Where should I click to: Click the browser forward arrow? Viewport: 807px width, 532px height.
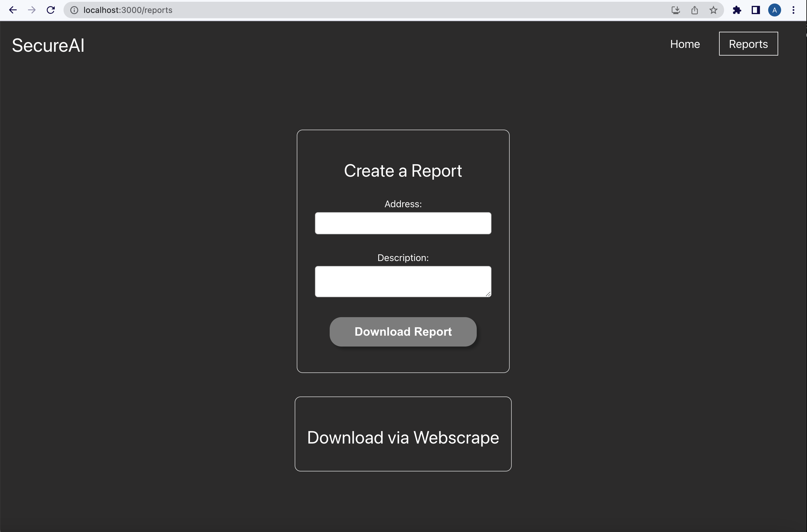[31, 10]
